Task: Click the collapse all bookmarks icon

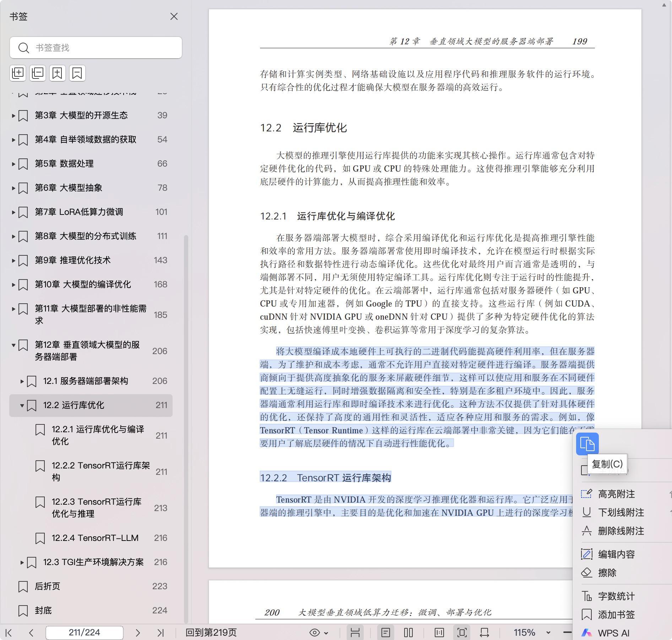Action: tap(38, 73)
